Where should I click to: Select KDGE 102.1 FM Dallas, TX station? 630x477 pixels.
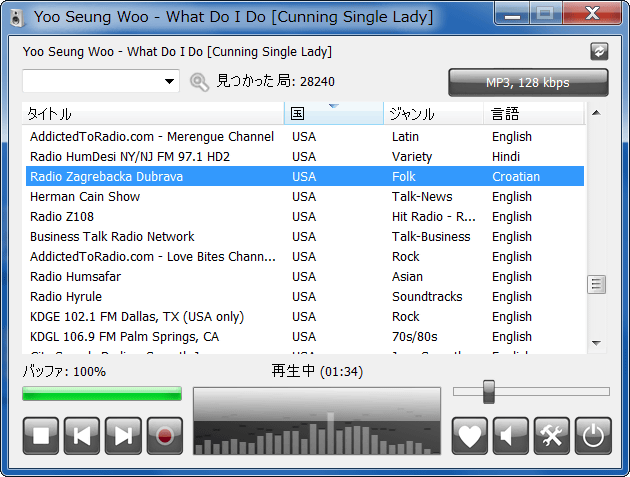coord(305,317)
